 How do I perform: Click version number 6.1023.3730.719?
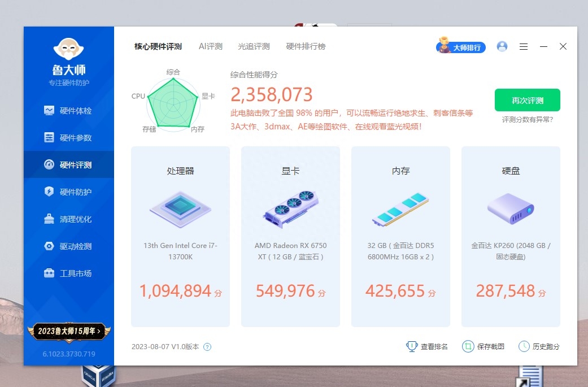tap(69, 354)
